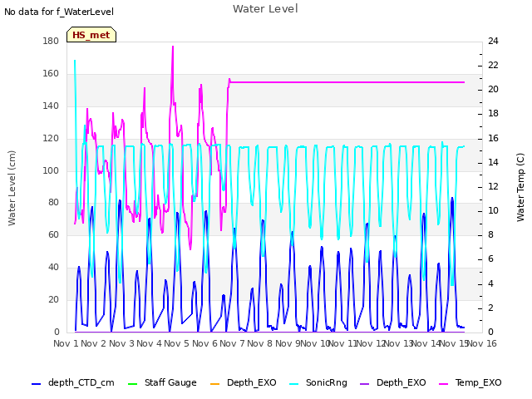The image size is (532, 399).
Task: Click the 'No data for f_WaterLevel' message
Action: pyautogui.click(x=59, y=12)
